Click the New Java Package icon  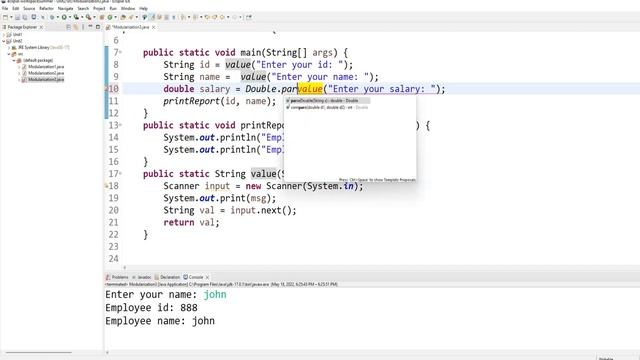tap(102, 17)
